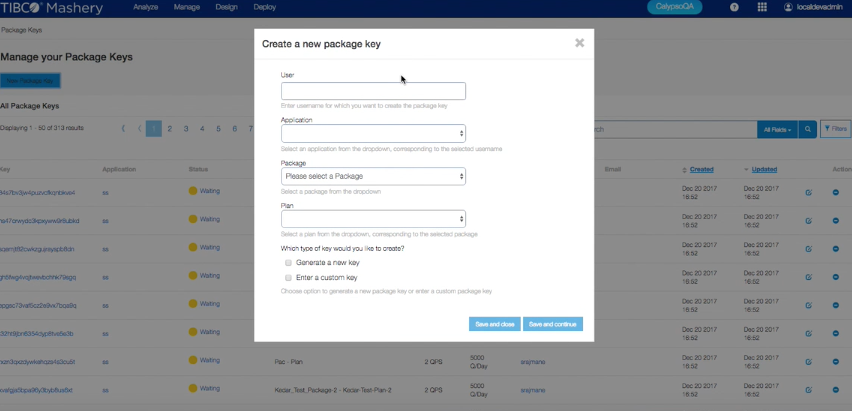Delete the key ending in tve5e3b
852x411 pixels.
(x=836, y=334)
